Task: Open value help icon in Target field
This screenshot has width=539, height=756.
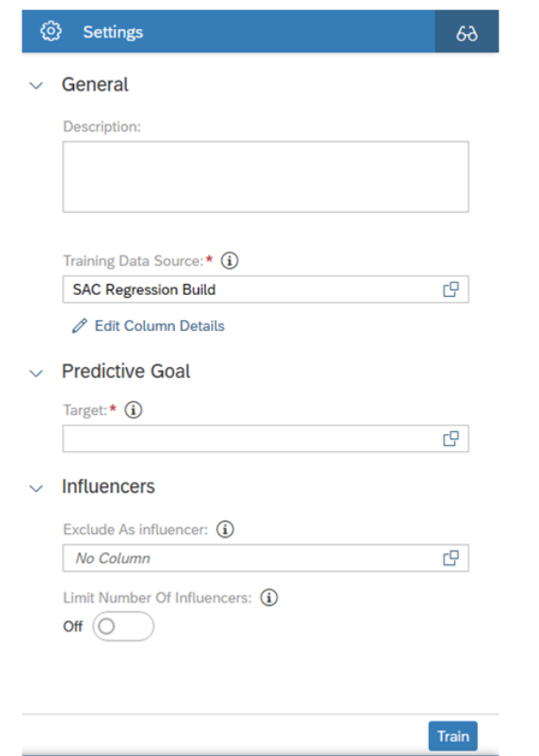Action: point(451,438)
